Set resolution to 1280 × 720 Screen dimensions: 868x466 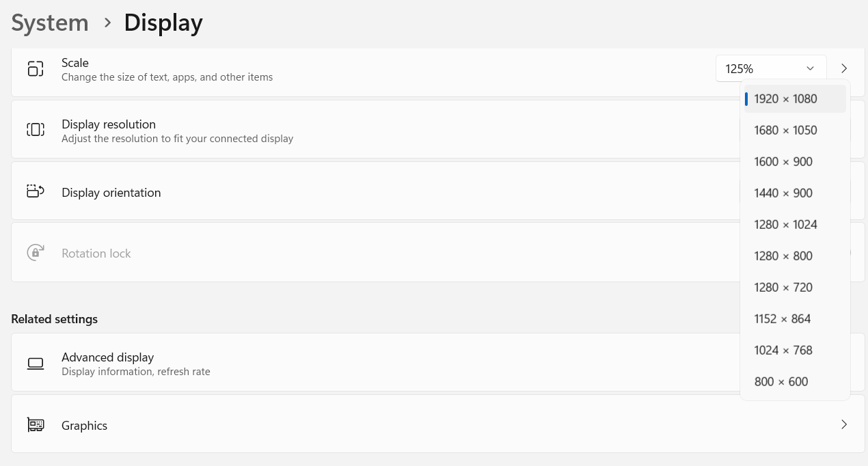[783, 288]
